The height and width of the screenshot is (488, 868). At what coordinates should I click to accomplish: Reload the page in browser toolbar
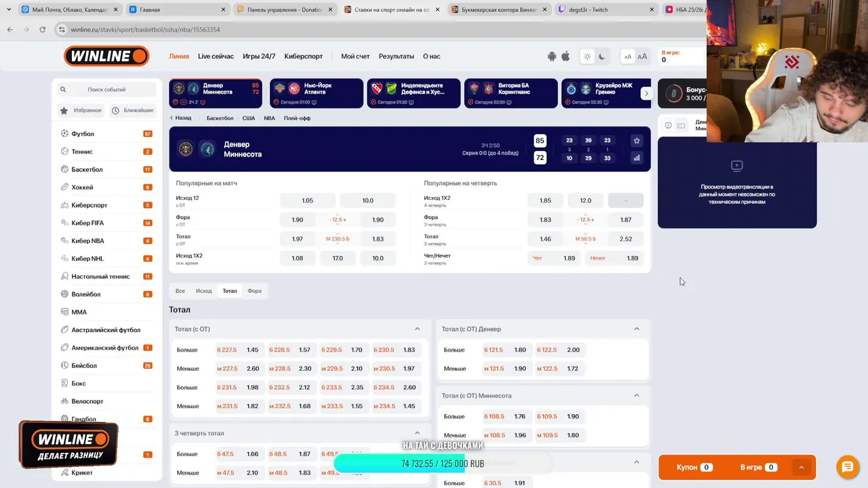coord(42,30)
